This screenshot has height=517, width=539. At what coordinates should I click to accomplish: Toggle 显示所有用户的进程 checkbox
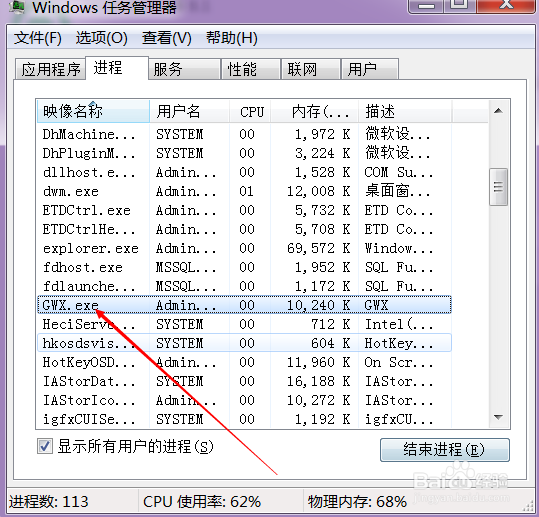(45, 447)
